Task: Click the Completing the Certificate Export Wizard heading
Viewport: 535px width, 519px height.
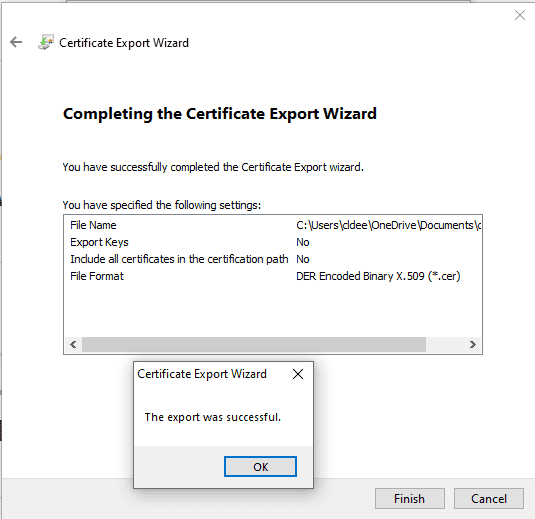Action: pyautogui.click(x=220, y=114)
